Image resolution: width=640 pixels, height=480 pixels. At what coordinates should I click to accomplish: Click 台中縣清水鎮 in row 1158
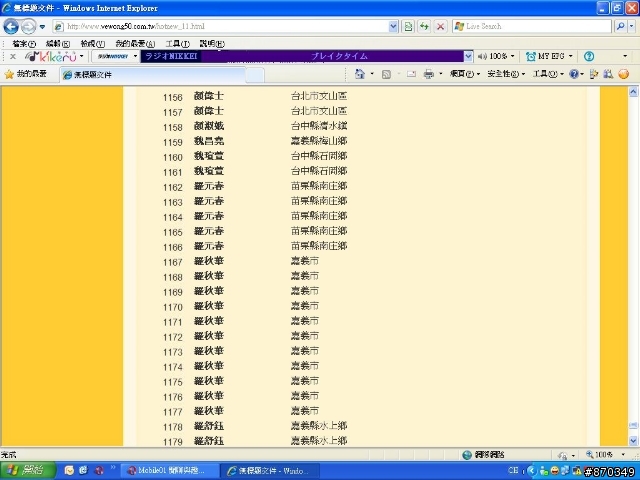pyautogui.click(x=319, y=126)
